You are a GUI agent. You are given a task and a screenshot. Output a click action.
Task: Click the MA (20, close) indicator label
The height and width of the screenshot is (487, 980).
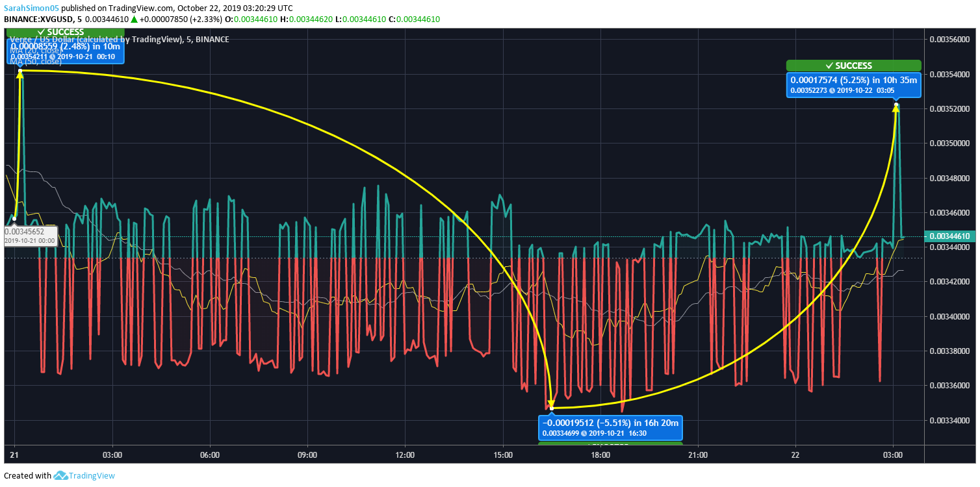click(x=36, y=49)
